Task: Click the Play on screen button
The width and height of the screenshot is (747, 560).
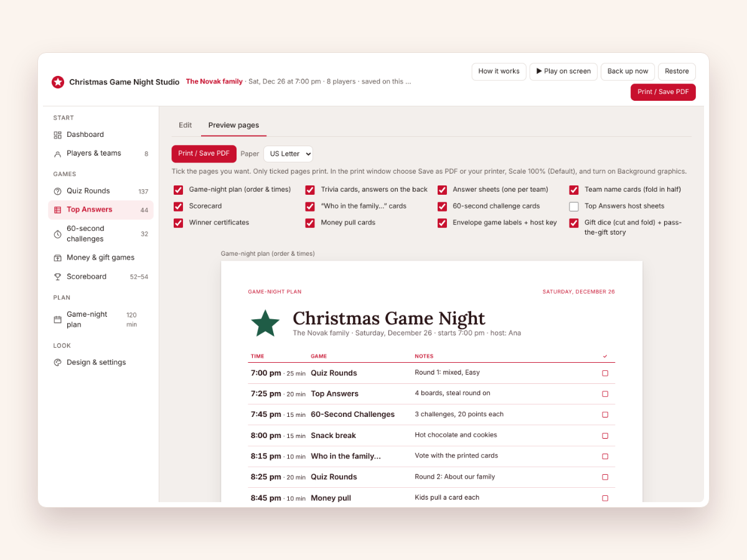Action: click(x=563, y=72)
